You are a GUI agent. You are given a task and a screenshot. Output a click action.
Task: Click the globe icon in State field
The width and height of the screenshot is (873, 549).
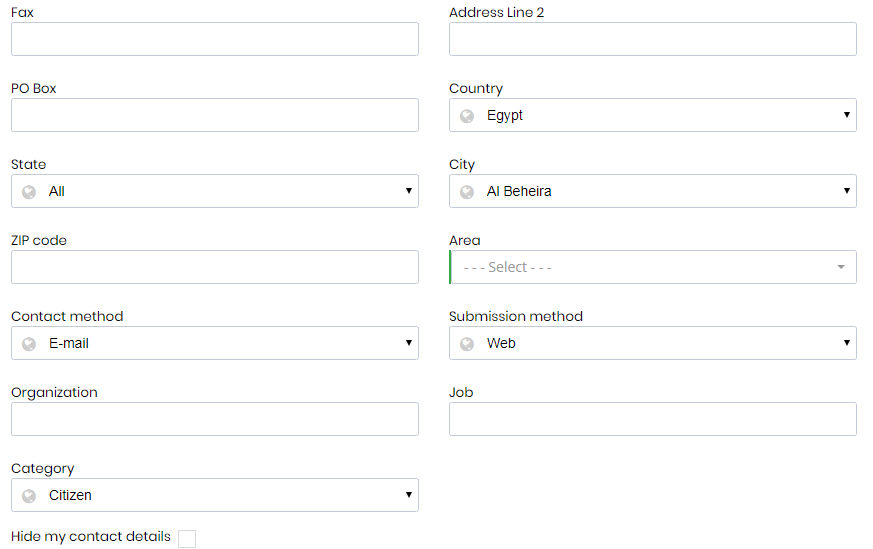pyautogui.click(x=29, y=192)
